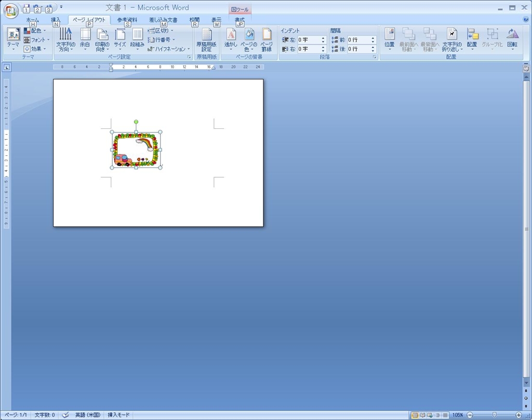The image size is (532, 420).
Task: Switch to the 挿入 tab
Action: coord(56,20)
